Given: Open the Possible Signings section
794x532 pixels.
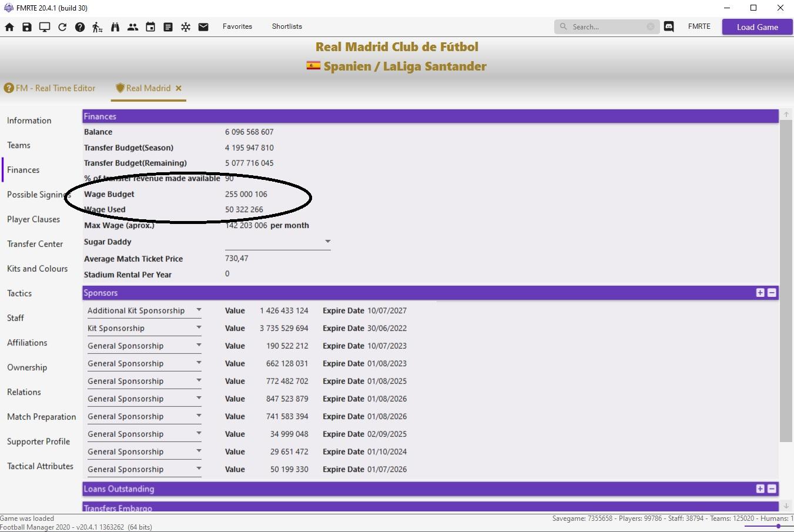Looking at the screenshot, I should click(39, 195).
